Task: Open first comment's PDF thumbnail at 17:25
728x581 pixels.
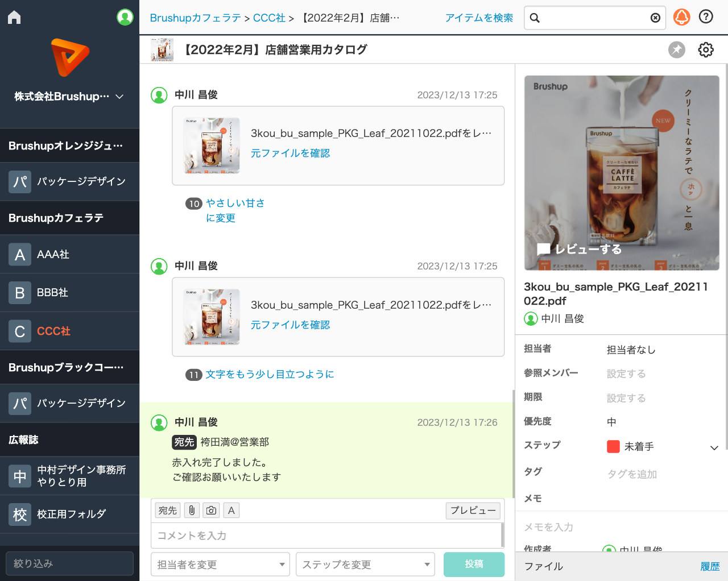Action: [212, 146]
